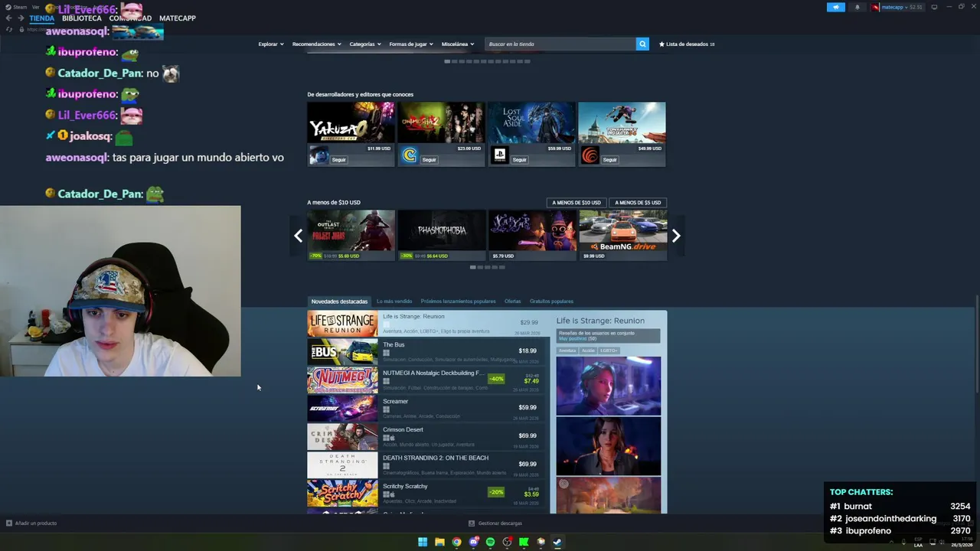This screenshot has width=980, height=551.
Task: Click the LGBTQ+ tag in preview panel
Action: [x=609, y=350]
